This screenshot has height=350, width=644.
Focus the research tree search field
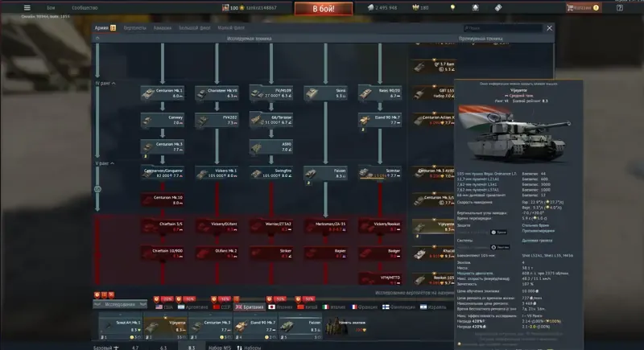(502, 28)
